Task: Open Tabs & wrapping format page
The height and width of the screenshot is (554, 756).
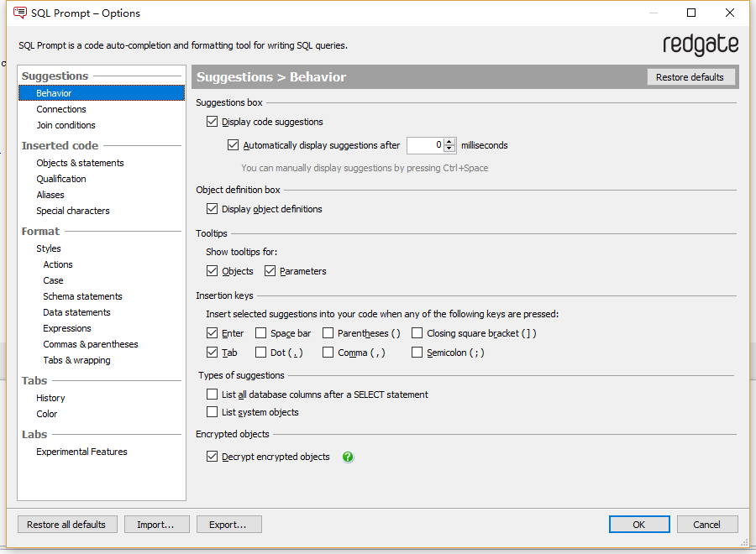Action: [76, 360]
